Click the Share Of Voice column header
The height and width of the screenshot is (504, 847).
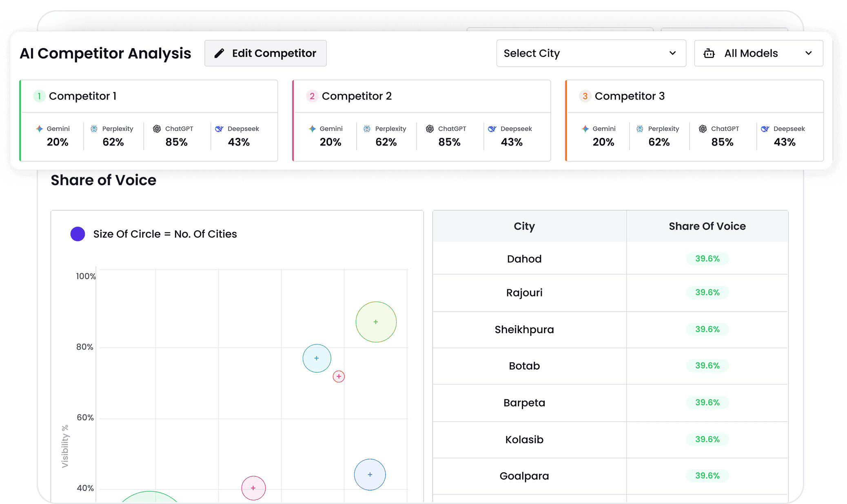[707, 226]
